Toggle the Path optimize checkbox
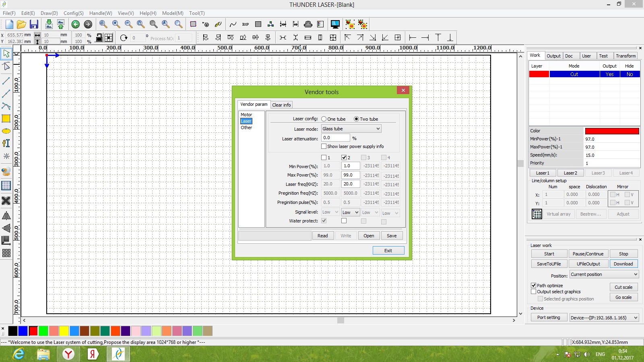 (x=534, y=286)
